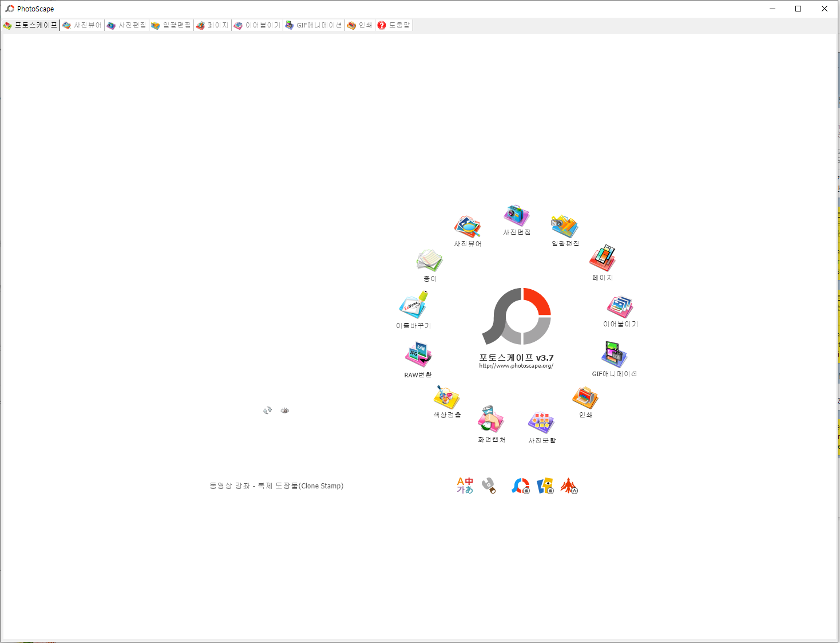Maximize the PhotoScape window

(x=798, y=9)
